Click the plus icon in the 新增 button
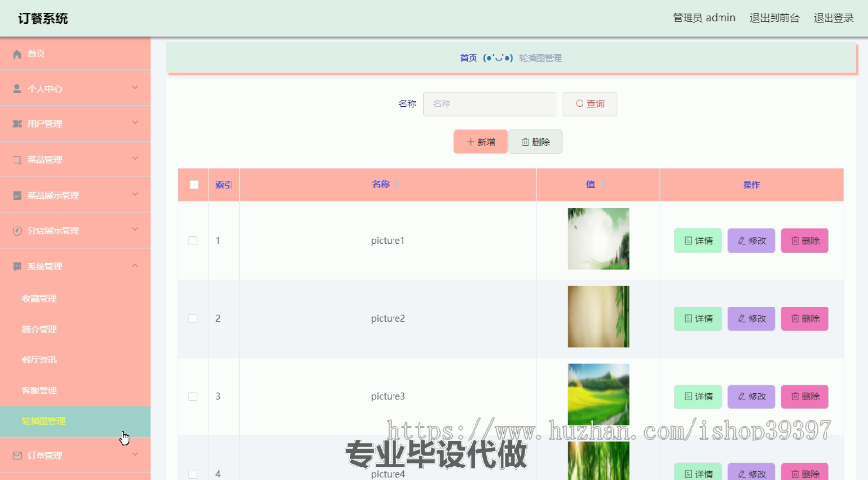868x480 pixels. pos(470,142)
